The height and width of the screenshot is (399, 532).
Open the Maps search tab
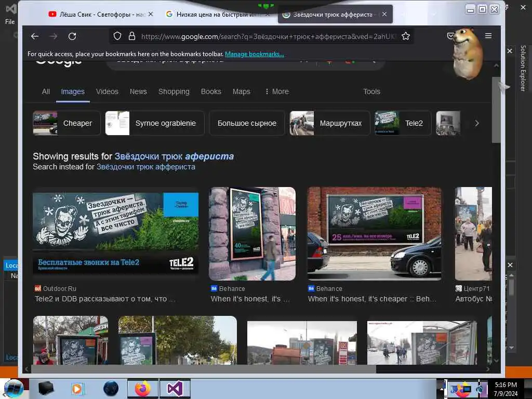pos(241,91)
